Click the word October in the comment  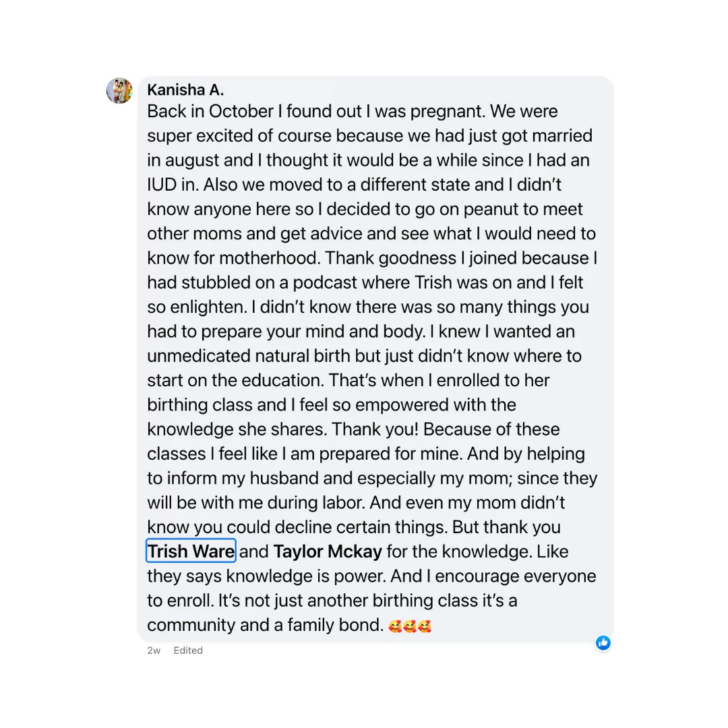pos(241,111)
